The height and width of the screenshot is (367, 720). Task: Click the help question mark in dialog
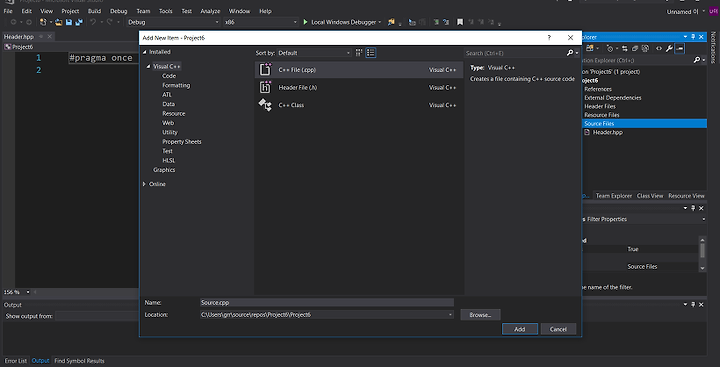pyautogui.click(x=549, y=38)
